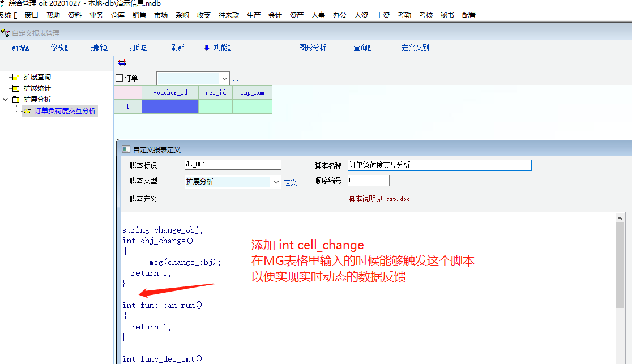Click the 扩展分析 folder icon
632x364 pixels.
pyautogui.click(x=16, y=100)
